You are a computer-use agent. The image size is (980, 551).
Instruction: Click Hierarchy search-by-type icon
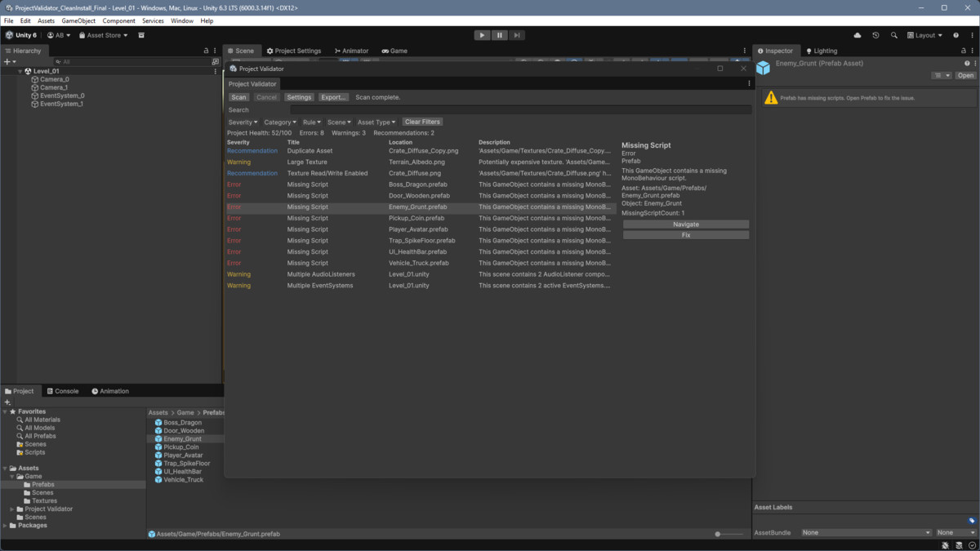pos(216,61)
